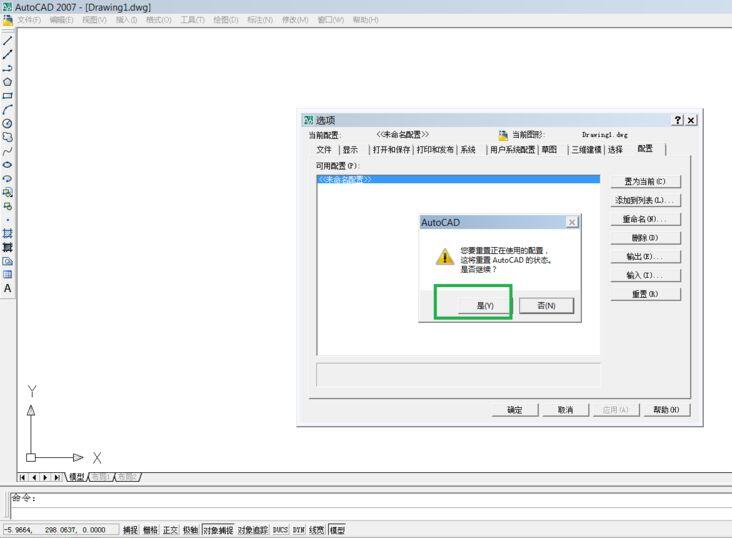Select the Circle tool
The width and height of the screenshot is (732, 538).
(x=7, y=123)
